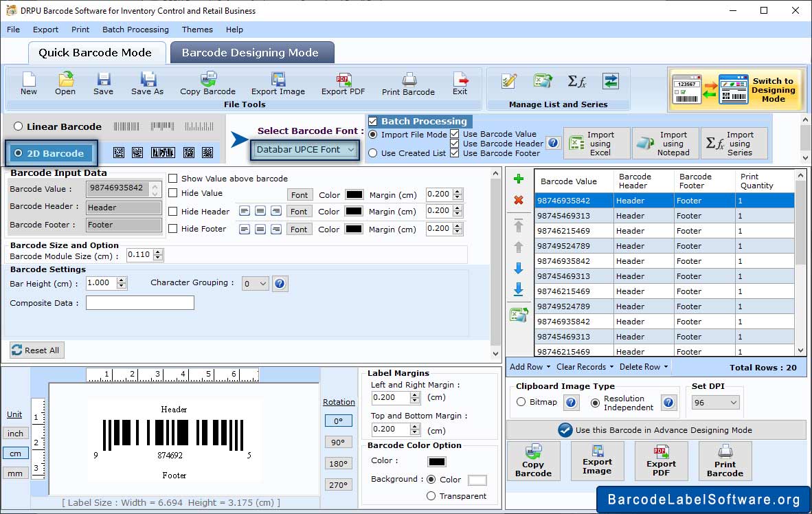This screenshot has width=812, height=514.
Task: Click the green plus add row icon
Action: pyautogui.click(x=519, y=179)
